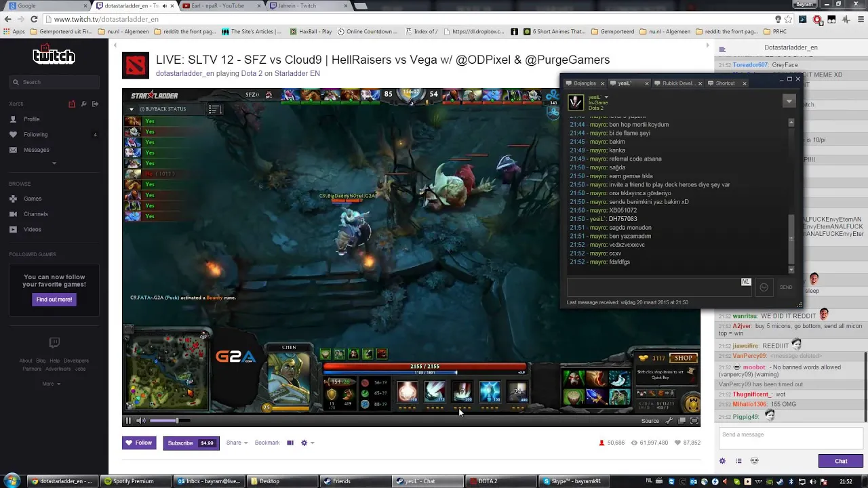Open the chat emoticon picker
Viewport: 868px width, 488px height.
(754, 461)
